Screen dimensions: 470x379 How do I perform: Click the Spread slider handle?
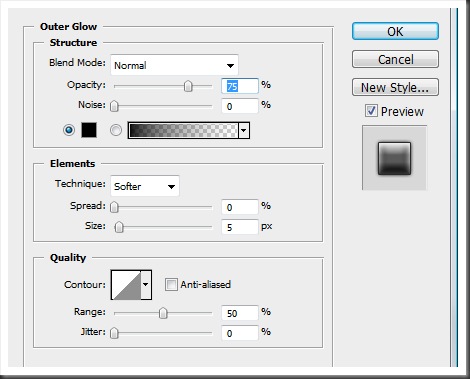point(114,207)
